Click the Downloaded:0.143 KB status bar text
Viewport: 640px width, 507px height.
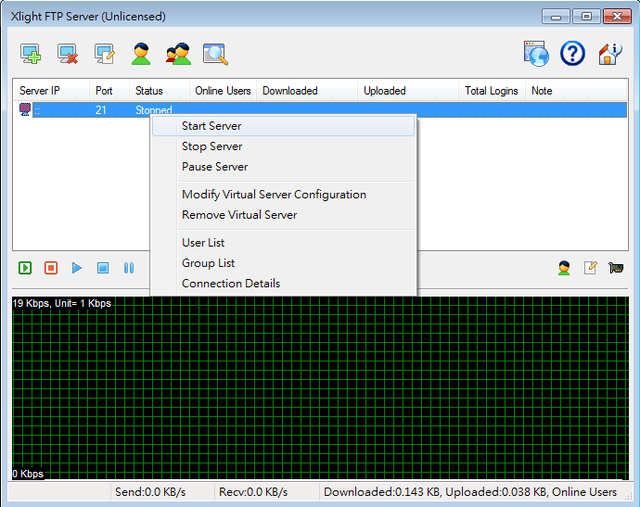(x=382, y=492)
